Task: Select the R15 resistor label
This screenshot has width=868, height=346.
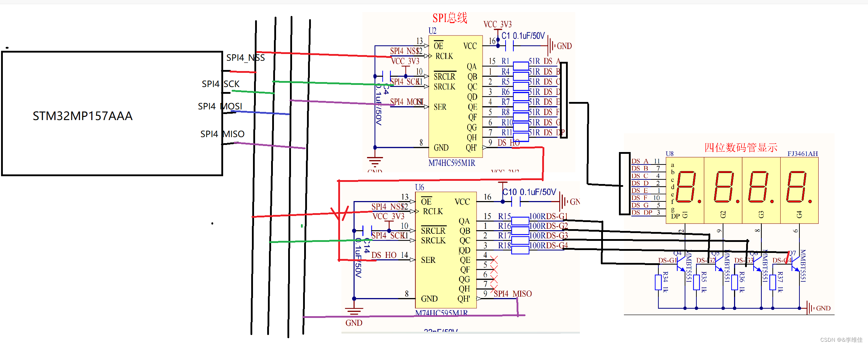Action: pos(504,216)
